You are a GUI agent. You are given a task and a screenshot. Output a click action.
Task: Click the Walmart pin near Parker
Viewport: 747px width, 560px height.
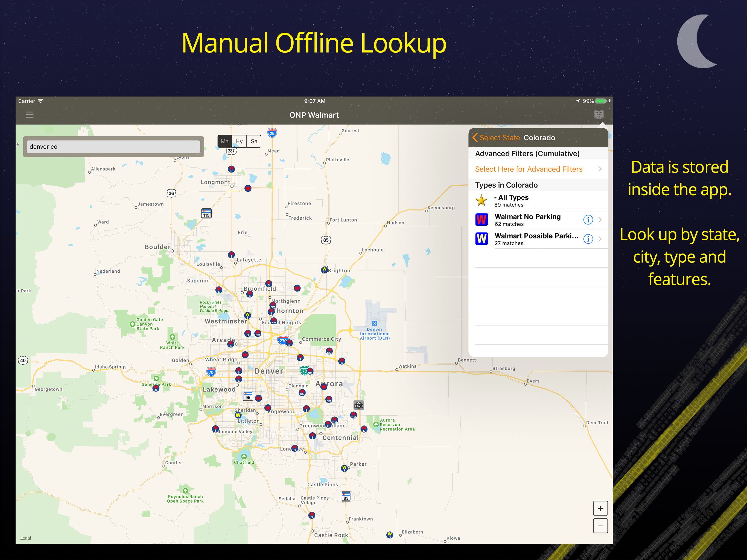pos(344,468)
